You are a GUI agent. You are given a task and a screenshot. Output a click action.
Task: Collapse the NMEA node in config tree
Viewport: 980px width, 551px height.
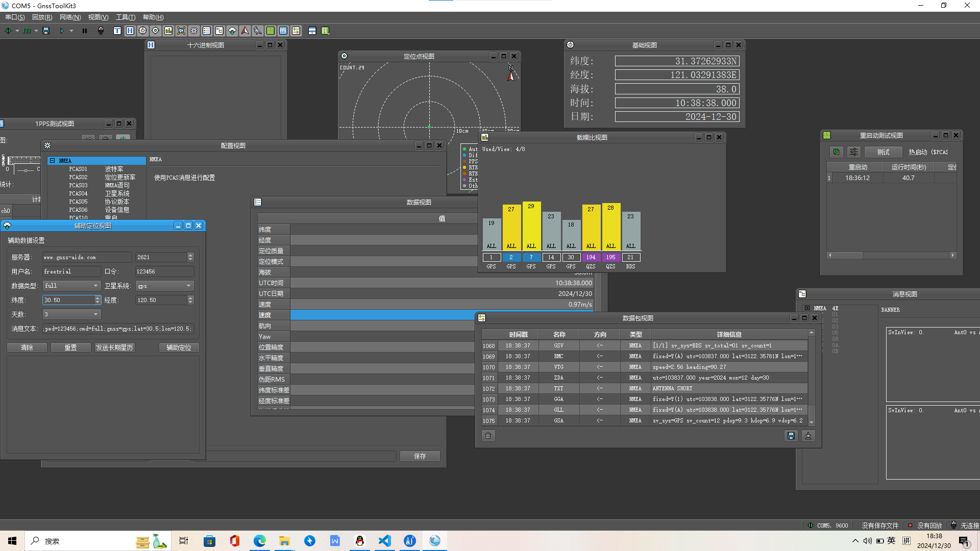(52, 161)
